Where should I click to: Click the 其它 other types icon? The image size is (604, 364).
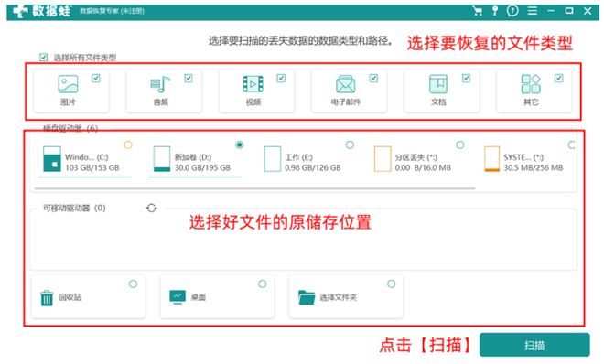click(x=531, y=84)
